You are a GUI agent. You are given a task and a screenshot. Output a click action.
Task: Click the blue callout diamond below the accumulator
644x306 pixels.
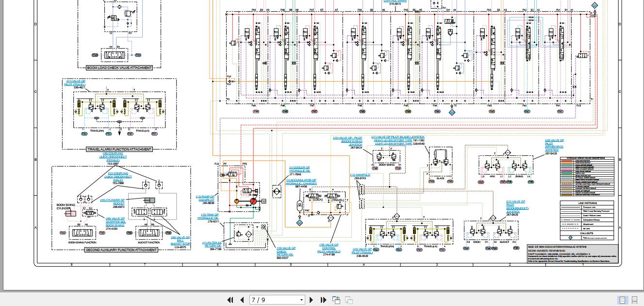299,223
